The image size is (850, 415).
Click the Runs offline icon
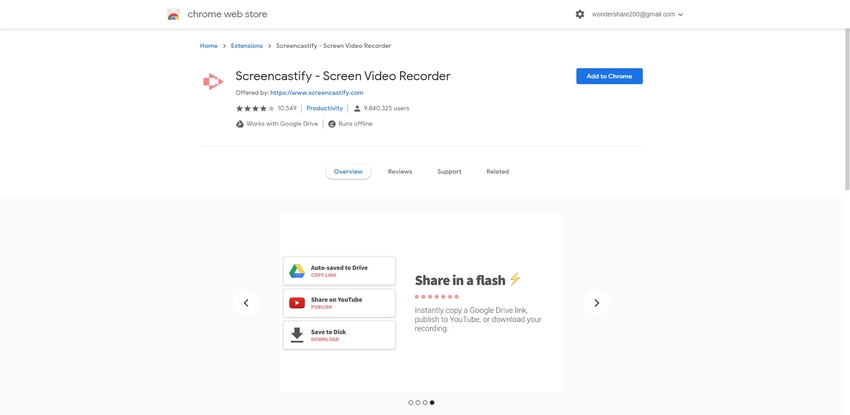332,124
